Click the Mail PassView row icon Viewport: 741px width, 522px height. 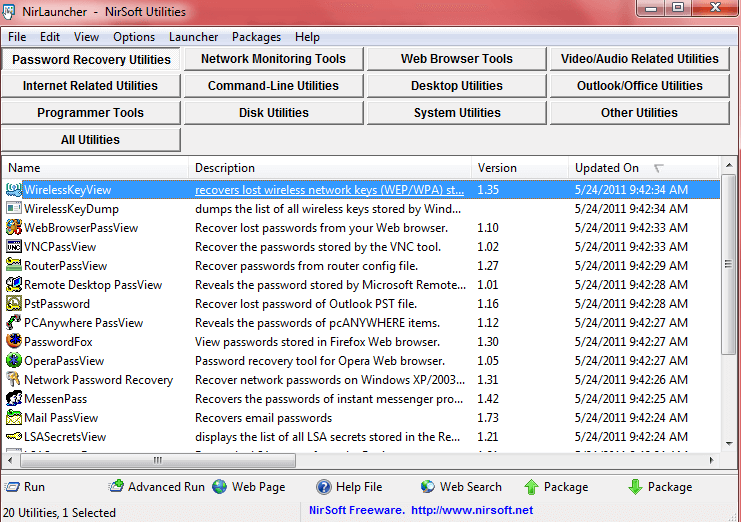[14, 417]
